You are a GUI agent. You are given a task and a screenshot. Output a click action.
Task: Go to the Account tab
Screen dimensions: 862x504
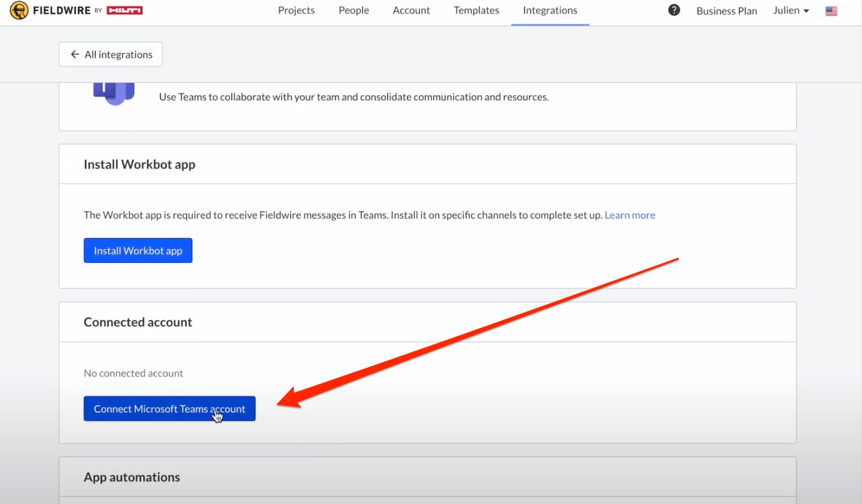412,10
